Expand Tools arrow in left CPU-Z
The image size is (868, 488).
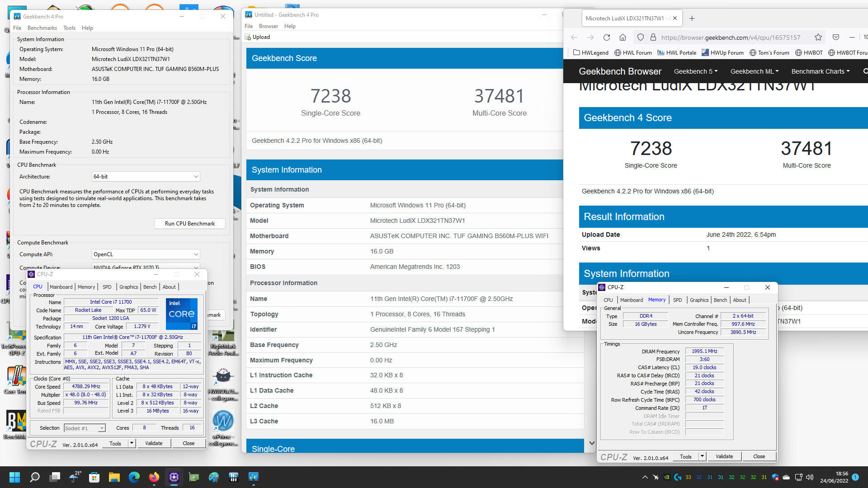(132, 444)
